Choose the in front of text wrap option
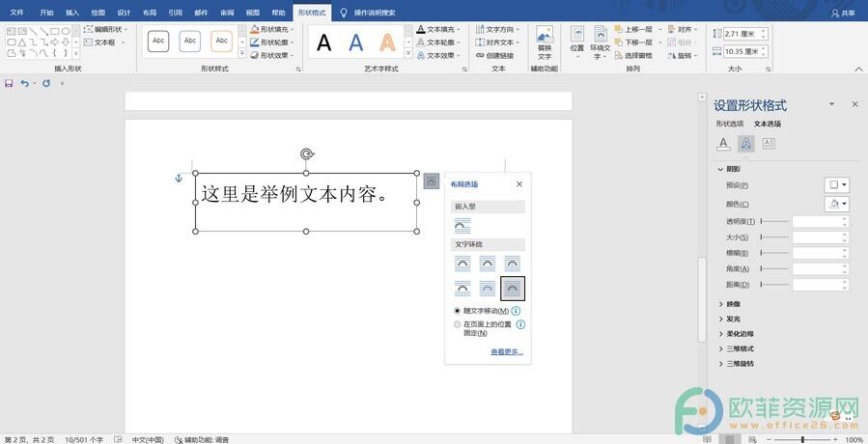This screenshot has width=868, height=444. coord(513,288)
